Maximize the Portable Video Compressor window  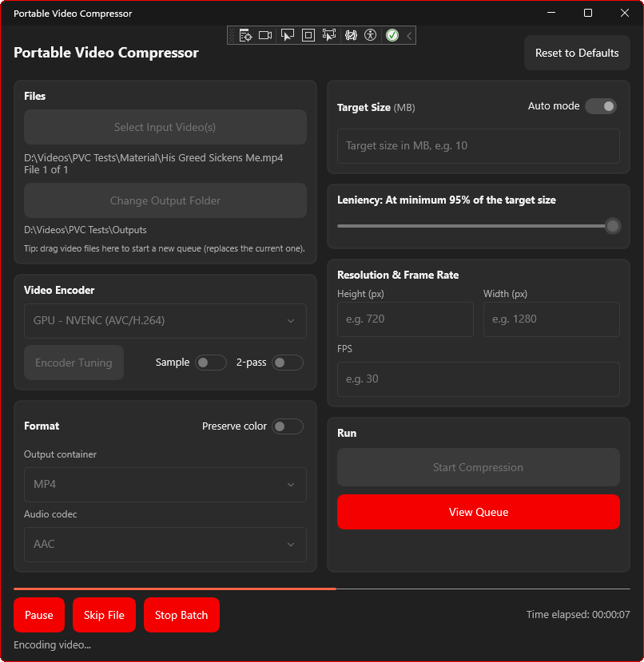point(588,13)
